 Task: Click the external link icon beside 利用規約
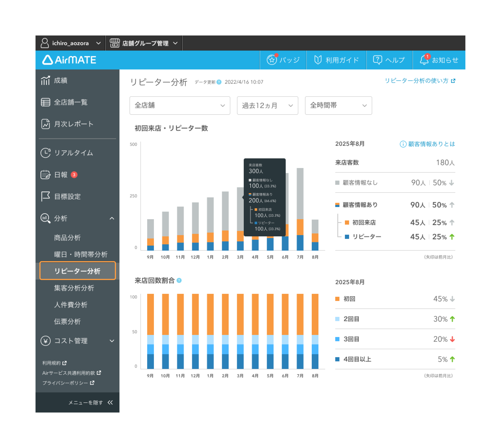pyautogui.click(x=65, y=363)
